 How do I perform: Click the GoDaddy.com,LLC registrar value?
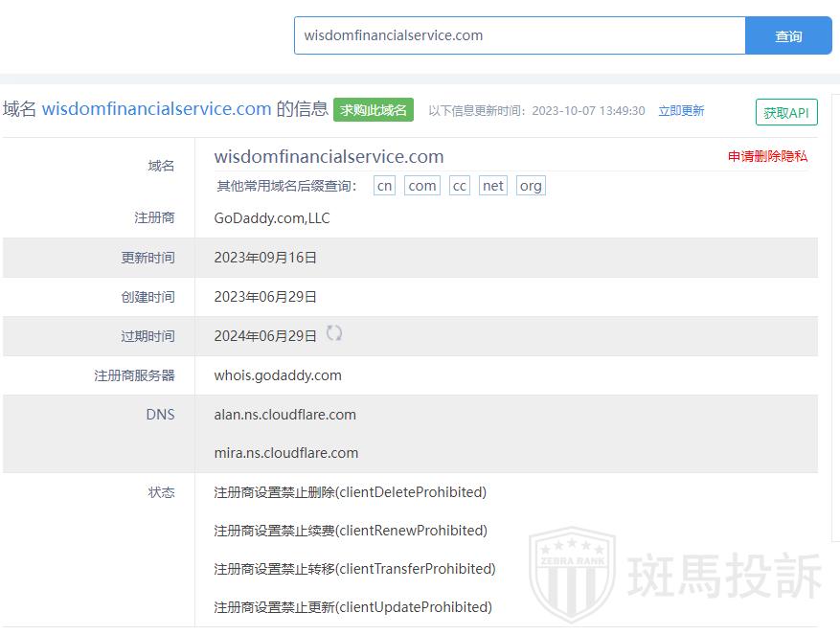click(272, 218)
